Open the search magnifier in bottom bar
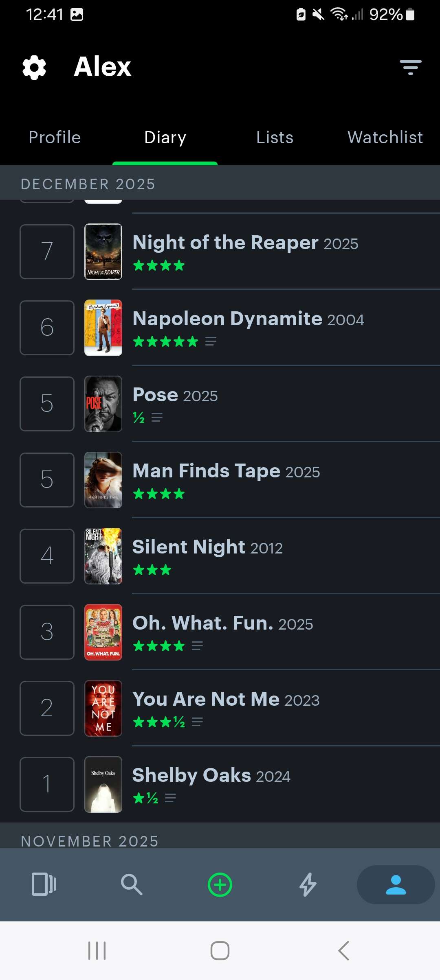440x980 pixels. pos(132,885)
